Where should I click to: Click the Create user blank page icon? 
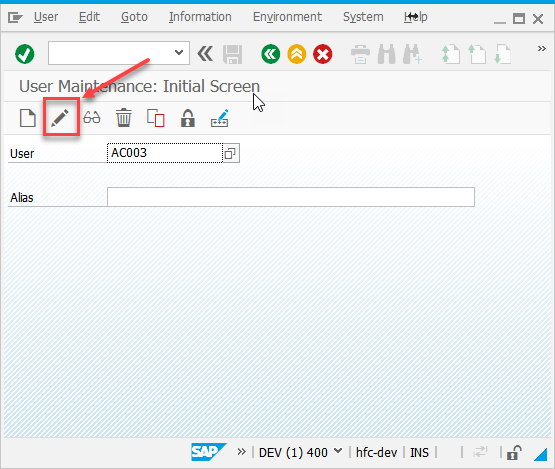coord(28,118)
